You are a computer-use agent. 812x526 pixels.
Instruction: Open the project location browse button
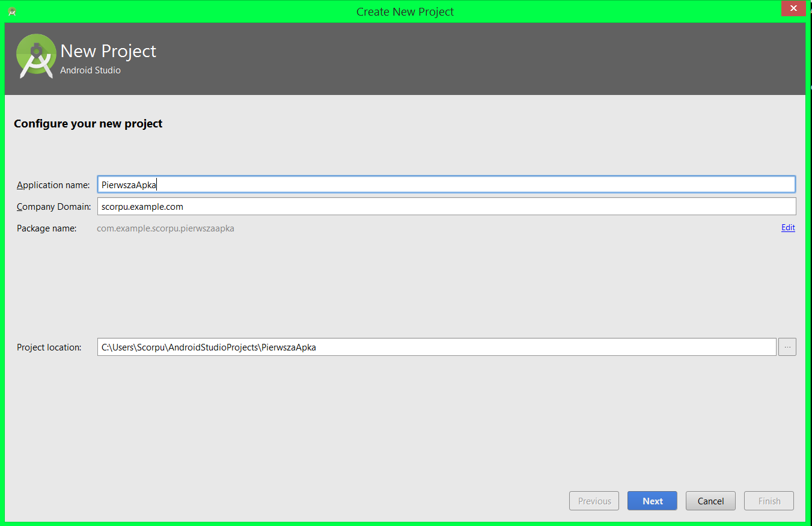coord(787,347)
